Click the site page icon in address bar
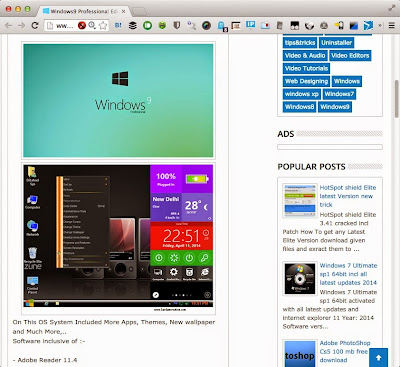 coord(50,25)
